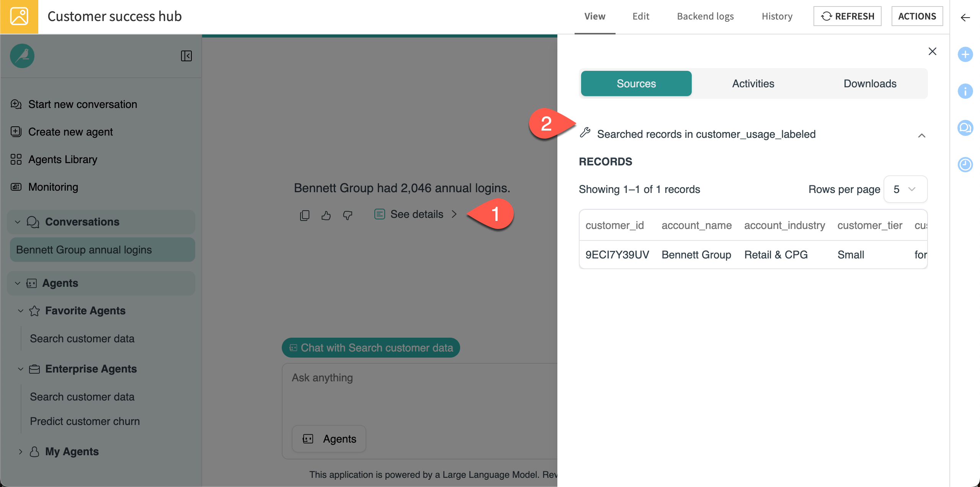Open the conversations bubble icon on right rail
980x487 pixels.
[965, 128]
